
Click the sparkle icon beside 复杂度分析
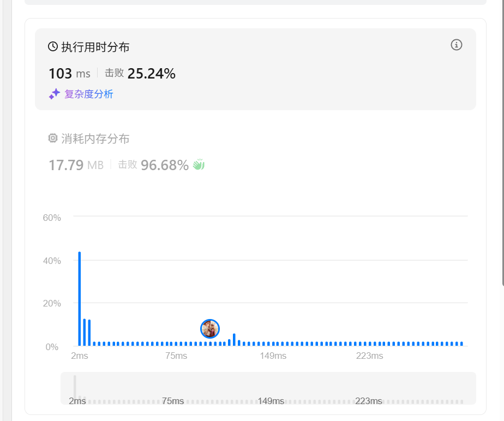tap(55, 94)
